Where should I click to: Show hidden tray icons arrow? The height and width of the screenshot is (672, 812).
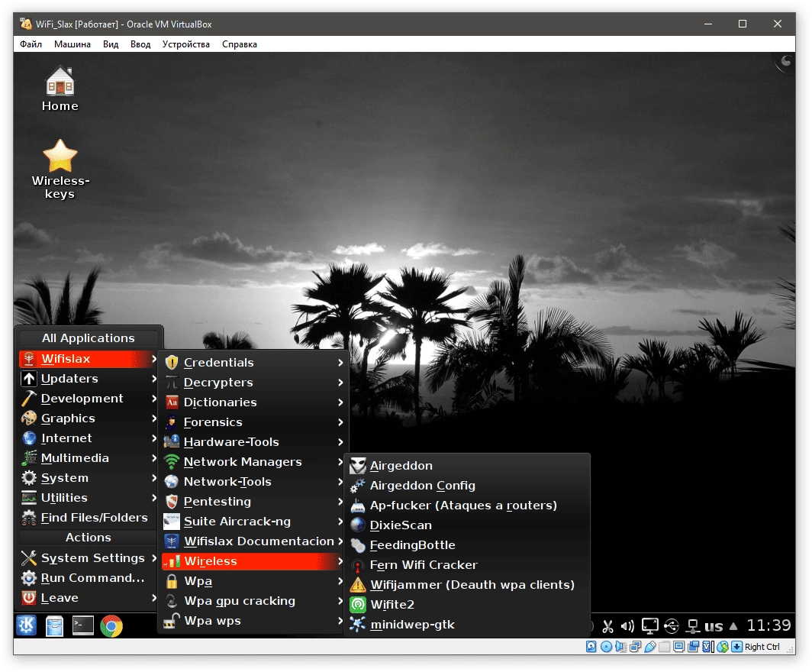(733, 626)
